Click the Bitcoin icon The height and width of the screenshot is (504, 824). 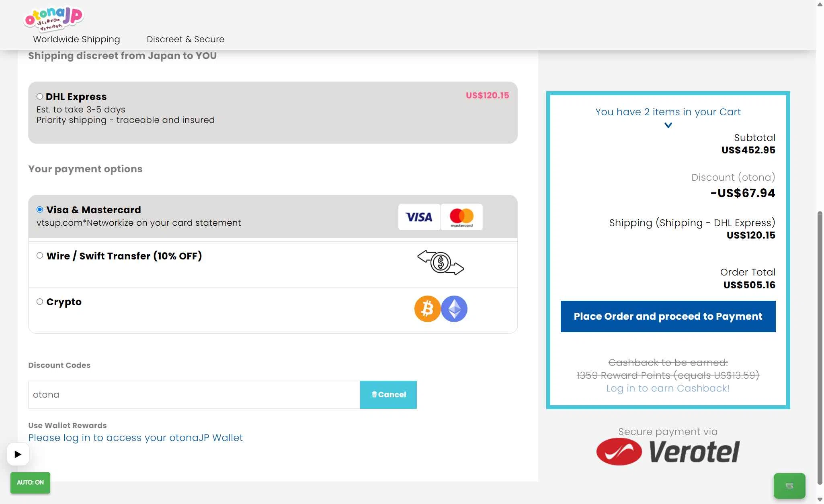[x=427, y=309]
